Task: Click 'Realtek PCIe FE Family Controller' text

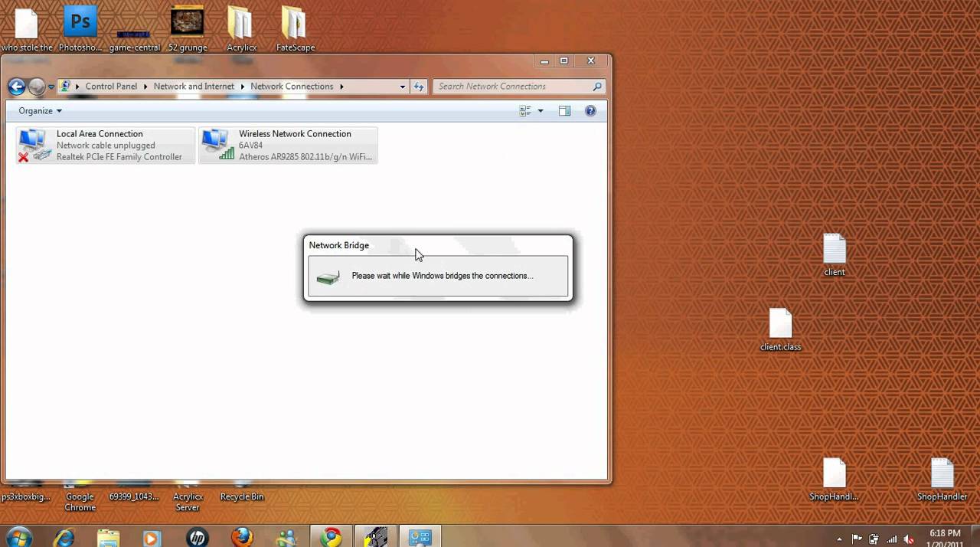Action: pyautogui.click(x=119, y=157)
